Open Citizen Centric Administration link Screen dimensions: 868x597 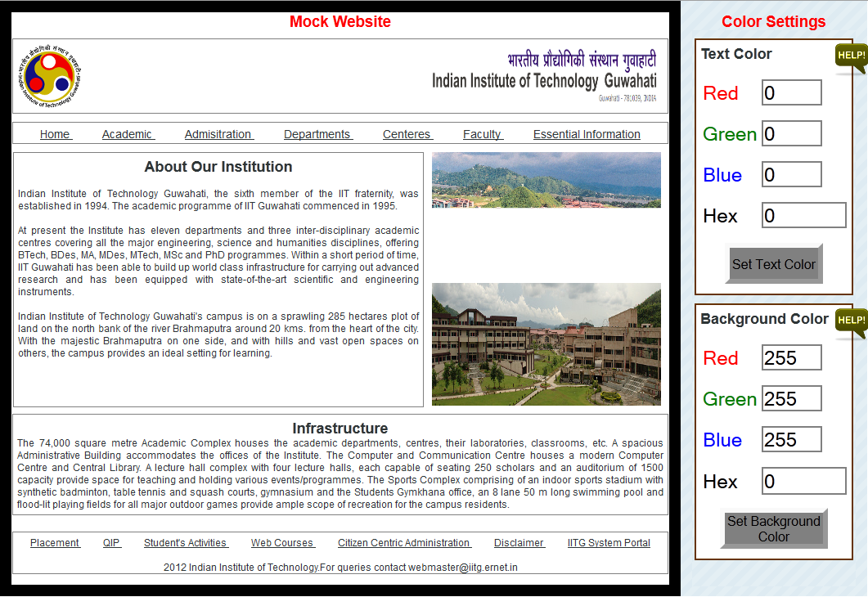coord(405,543)
